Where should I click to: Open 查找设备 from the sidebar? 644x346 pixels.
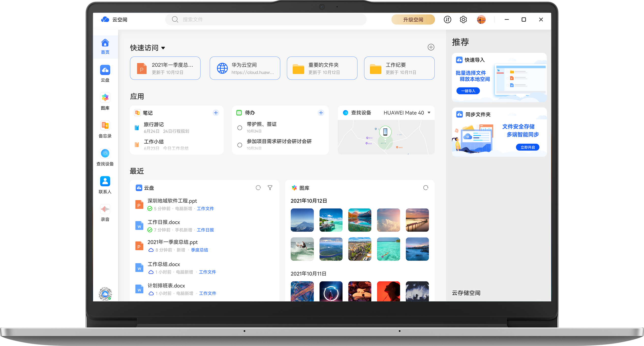(x=105, y=157)
